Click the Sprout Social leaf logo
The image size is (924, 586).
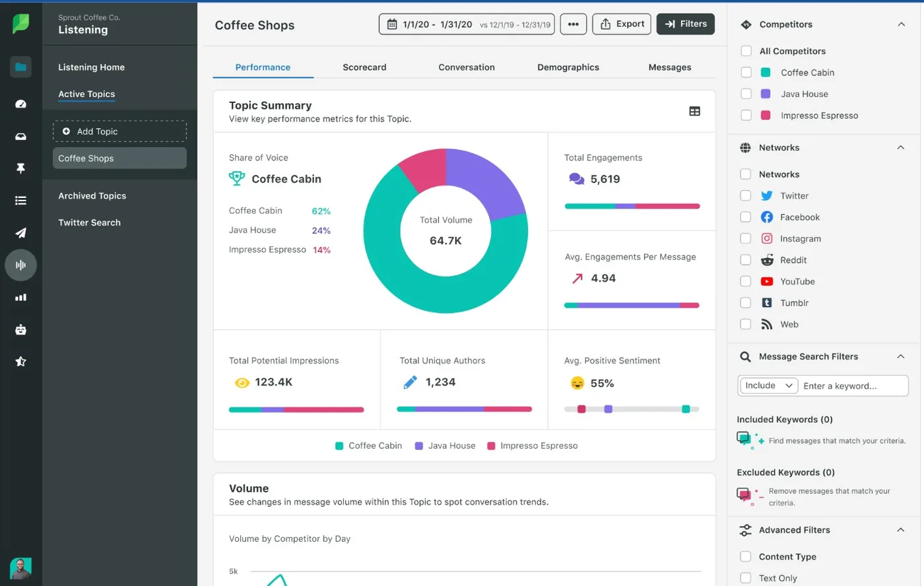(x=20, y=23)
